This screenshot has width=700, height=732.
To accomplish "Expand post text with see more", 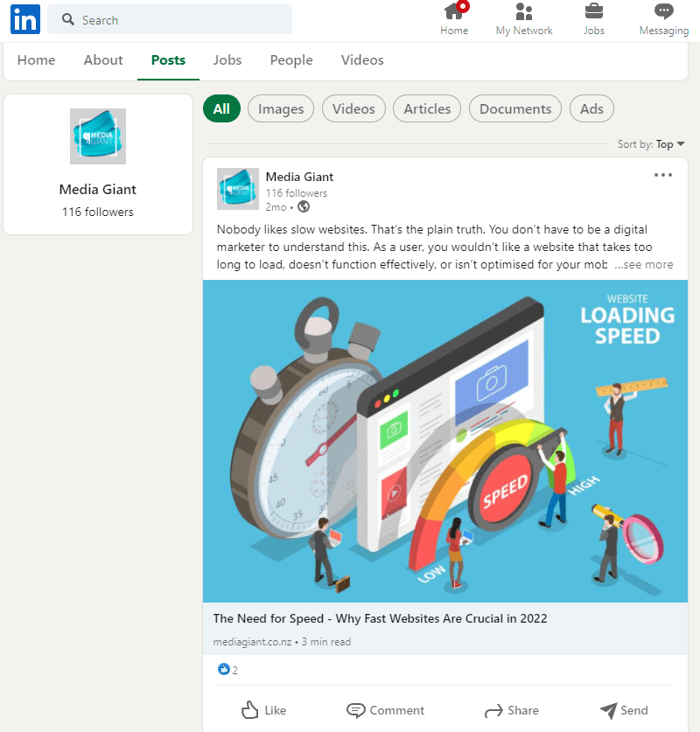I will coord(643,265).
